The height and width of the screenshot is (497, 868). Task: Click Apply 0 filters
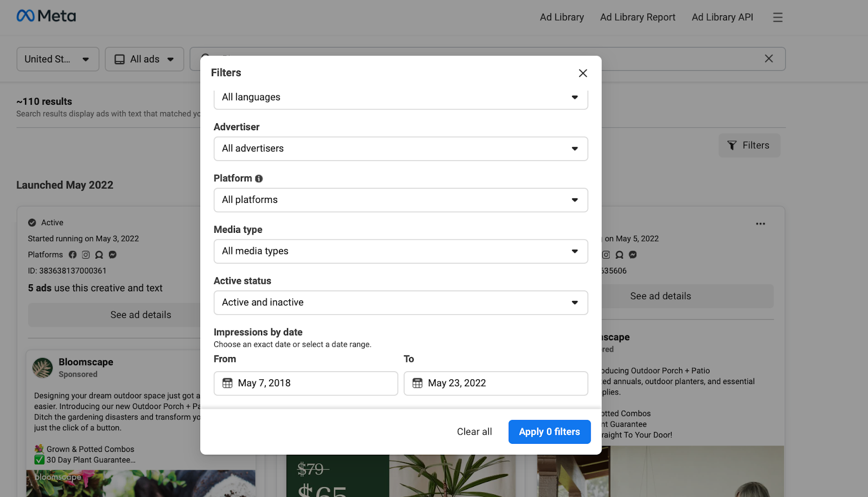pyautogui.click(x=549, y=431)
